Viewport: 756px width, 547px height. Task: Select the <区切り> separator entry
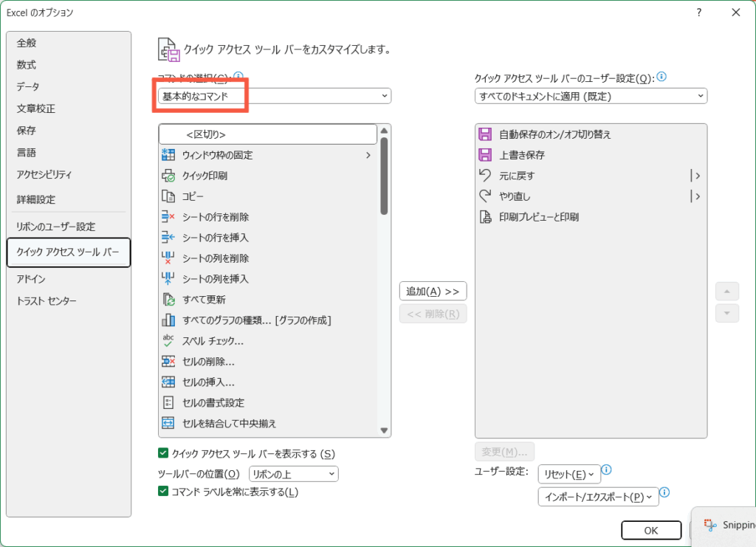pyautogui.click(x=267, y=134)
